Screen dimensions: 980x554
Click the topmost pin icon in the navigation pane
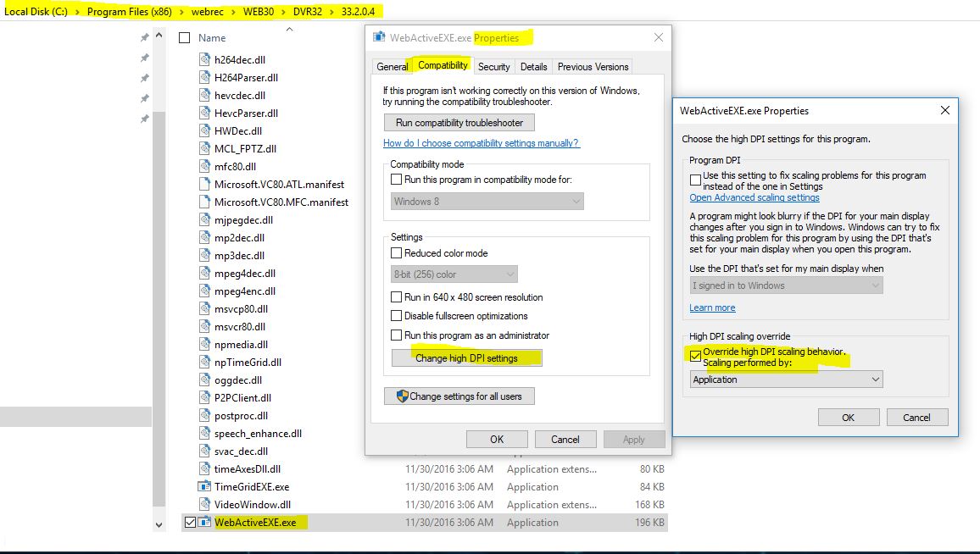point(144,37)
